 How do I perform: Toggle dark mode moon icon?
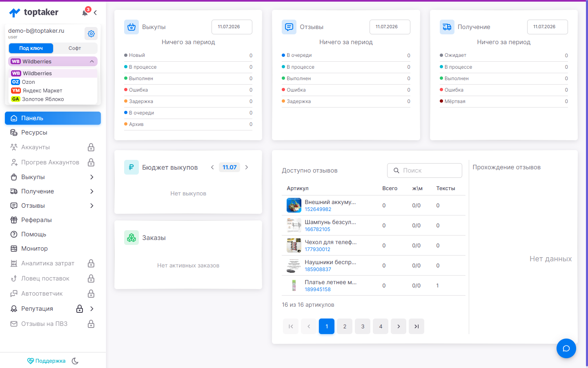(x=75, y=361)
